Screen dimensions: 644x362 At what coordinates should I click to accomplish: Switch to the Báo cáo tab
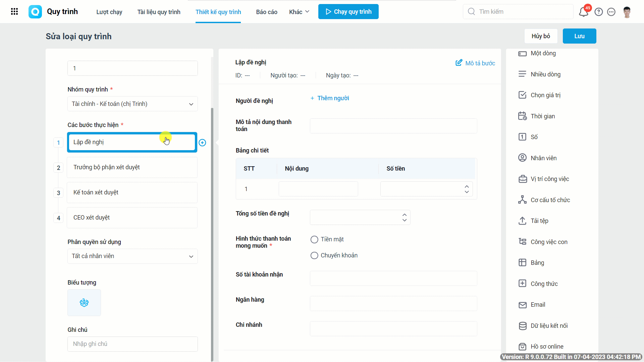[267, 12]
